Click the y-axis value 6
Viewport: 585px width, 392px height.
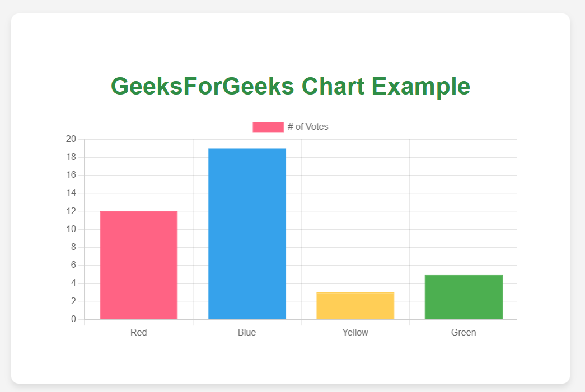click(x=73, y=266)
